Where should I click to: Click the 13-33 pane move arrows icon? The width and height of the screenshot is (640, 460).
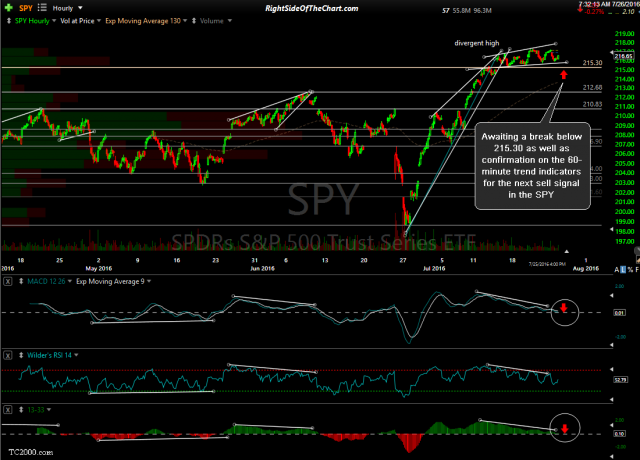(x=21, y=409)
